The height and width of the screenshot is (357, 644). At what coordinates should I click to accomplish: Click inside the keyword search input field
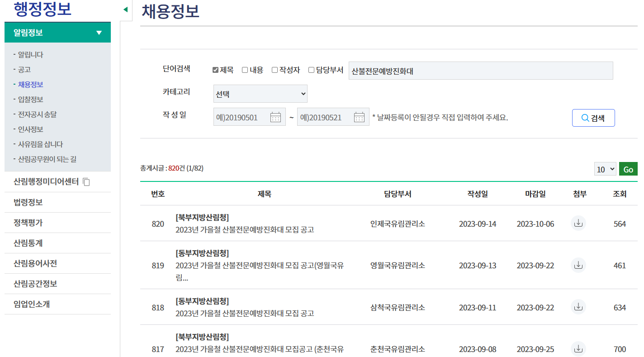[x=480, y=70]
